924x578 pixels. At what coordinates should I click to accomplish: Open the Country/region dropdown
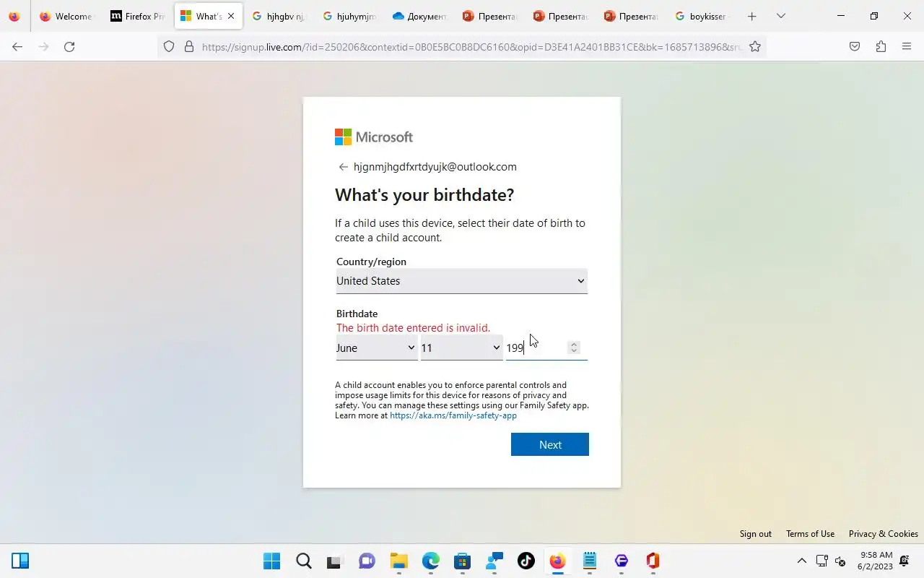[462, 281]
